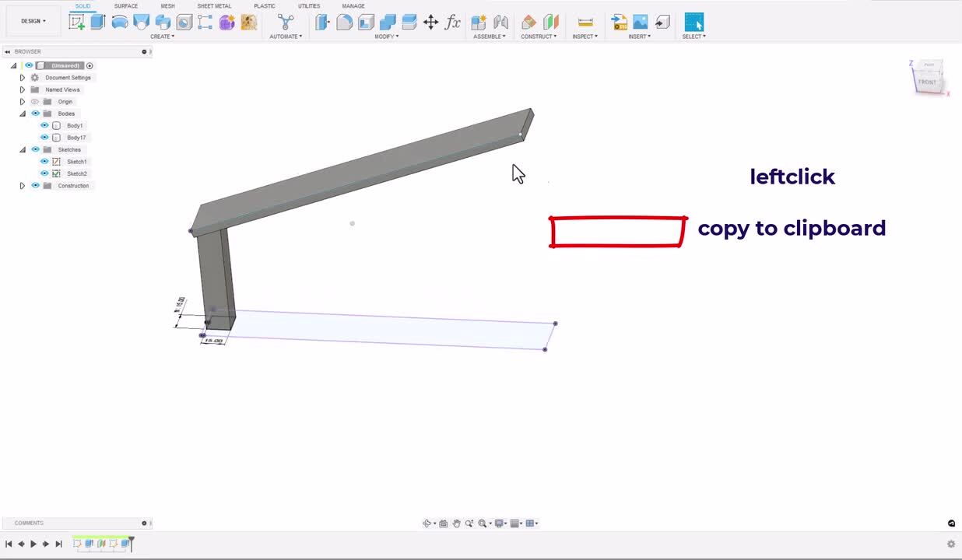Click the Extrude tool icon

(98, 22)
